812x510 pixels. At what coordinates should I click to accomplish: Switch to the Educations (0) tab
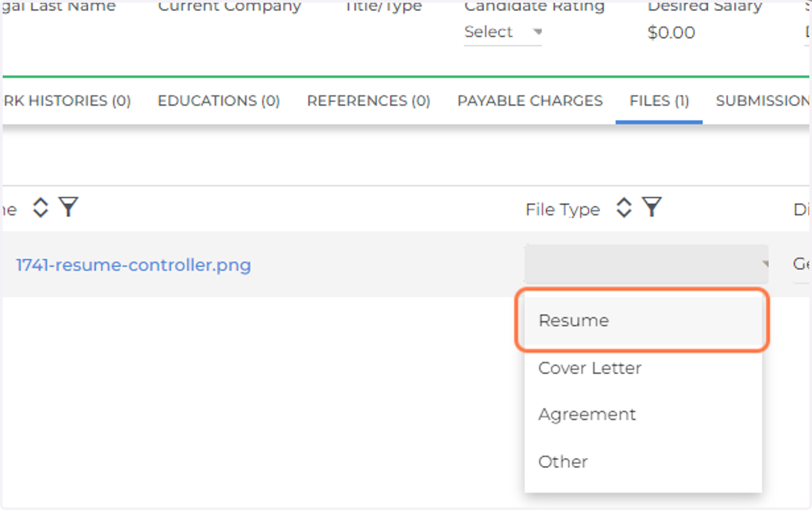(219, 101)
